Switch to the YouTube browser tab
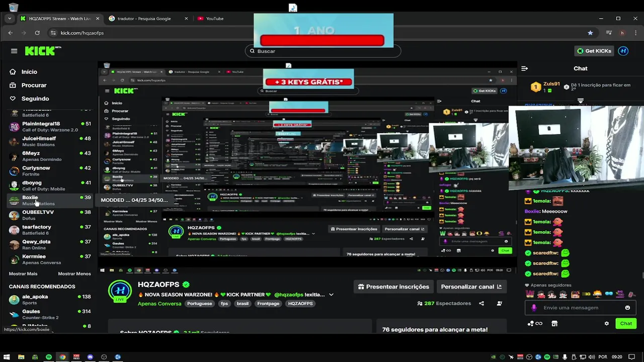The width and height of the screenshot is (644, 362). [215, 19]
